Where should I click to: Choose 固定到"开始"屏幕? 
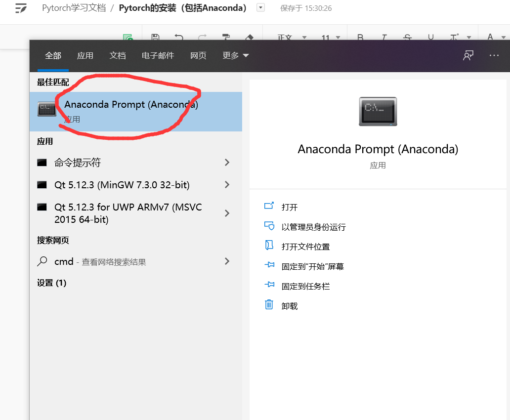pyautogui.click(x=312, y=267)
